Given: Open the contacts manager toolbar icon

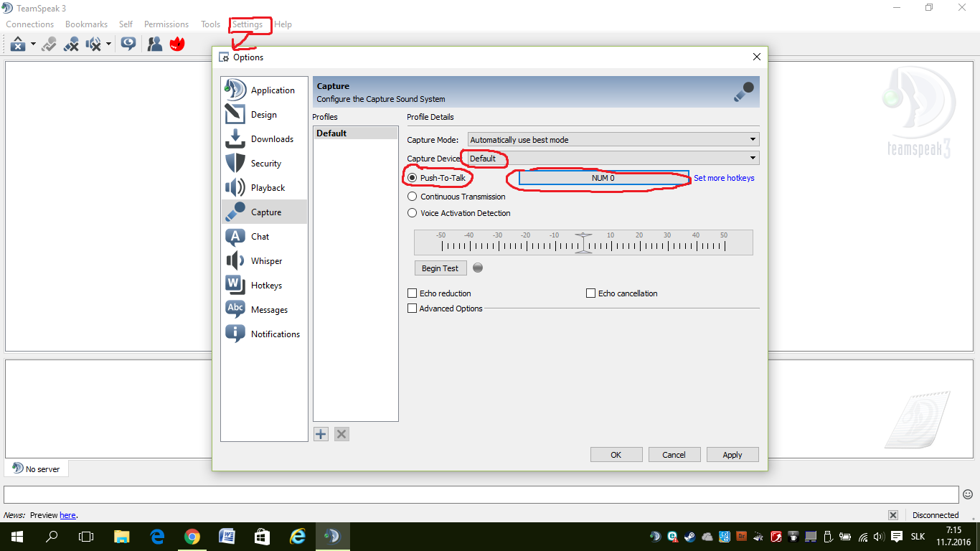Looking at the screenshot, I should (155, 44).
